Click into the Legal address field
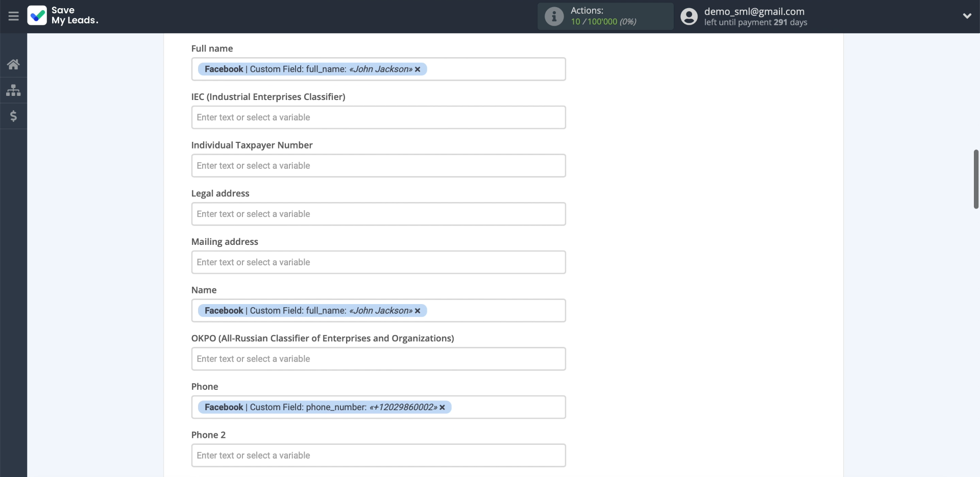 [x=378, y=214]
